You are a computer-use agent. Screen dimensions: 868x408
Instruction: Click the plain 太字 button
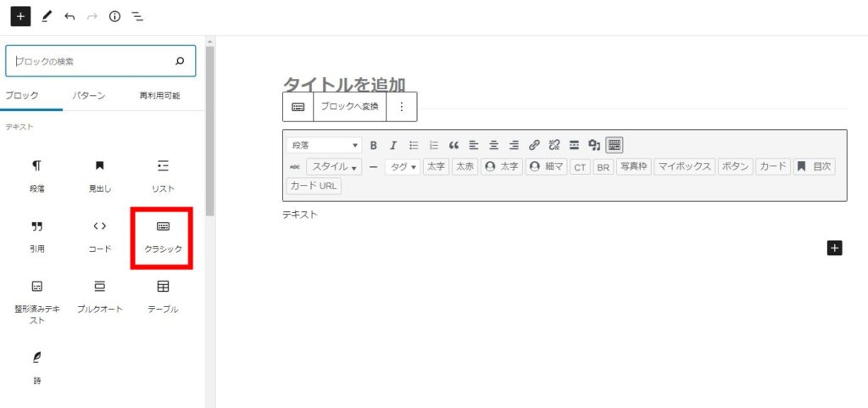pyautogui.click(x=437, y=166)
